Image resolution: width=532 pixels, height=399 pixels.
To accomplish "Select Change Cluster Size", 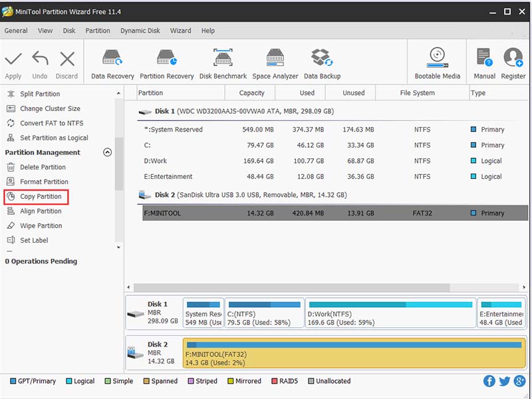I will [x=50, y=108].
